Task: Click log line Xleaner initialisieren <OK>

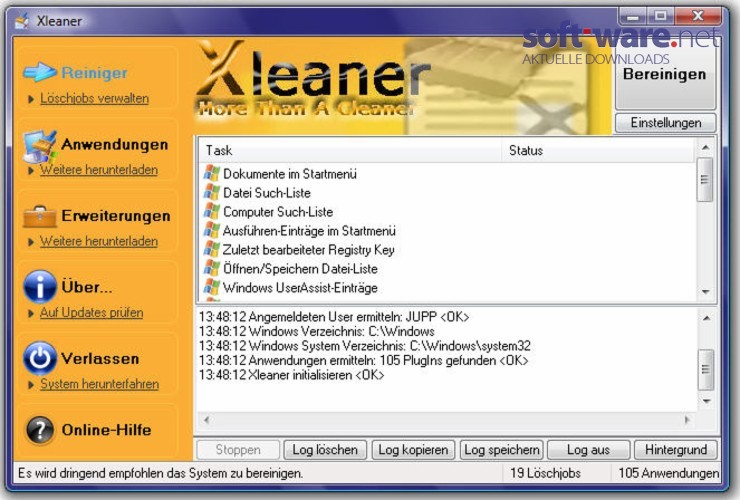Action: point(292,375)
